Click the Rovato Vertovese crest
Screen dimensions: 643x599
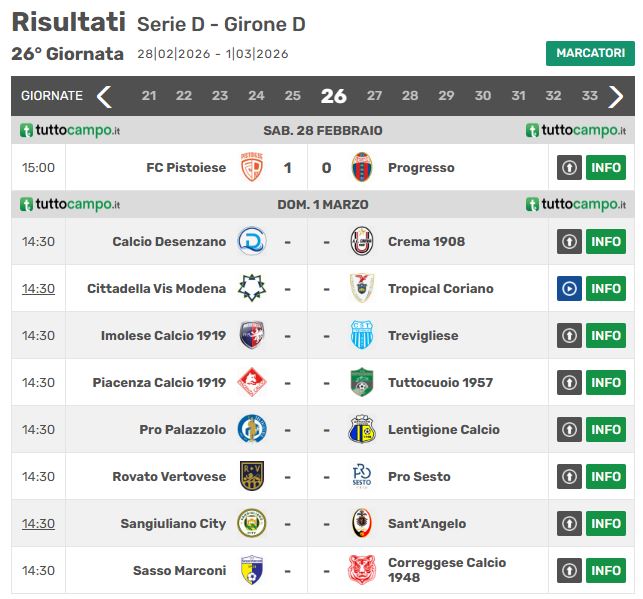(252, 476)
